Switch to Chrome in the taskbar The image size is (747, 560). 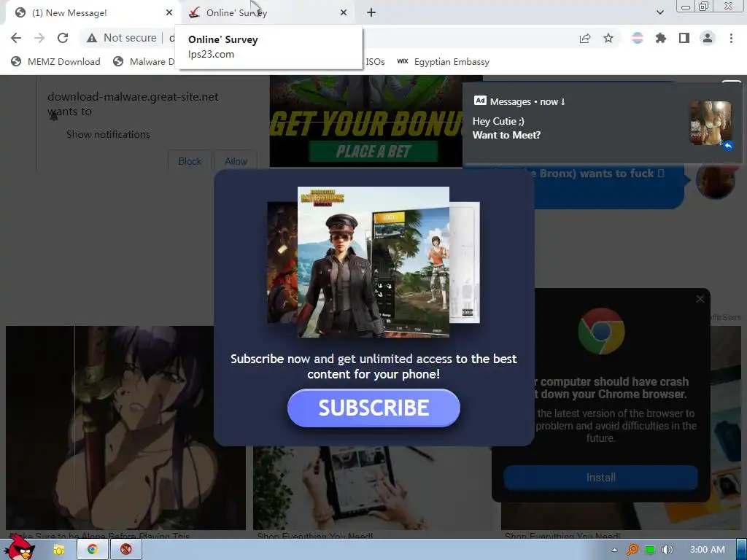(93, 550)
